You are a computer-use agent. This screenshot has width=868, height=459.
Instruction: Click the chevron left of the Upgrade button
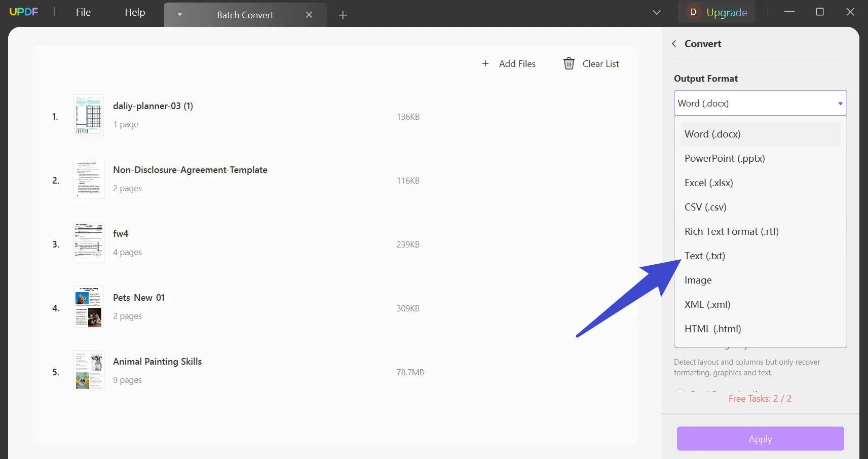[x=656, y=12]
